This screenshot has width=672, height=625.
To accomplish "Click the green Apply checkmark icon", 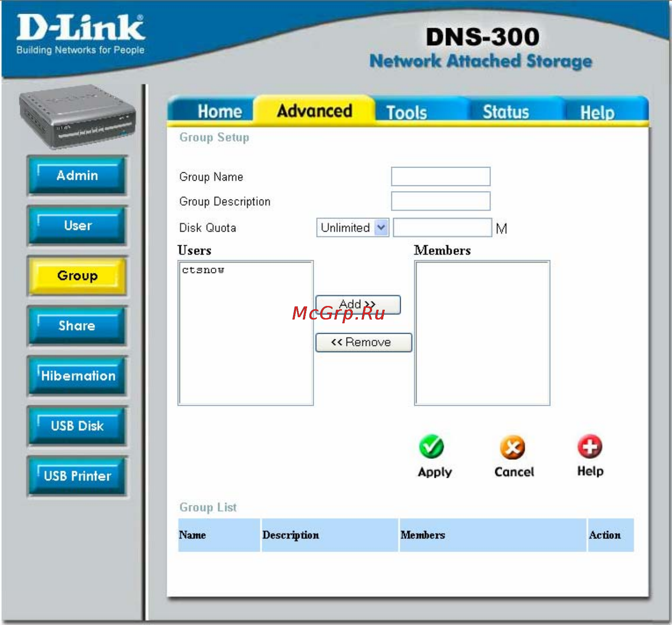I will point(431,447).
